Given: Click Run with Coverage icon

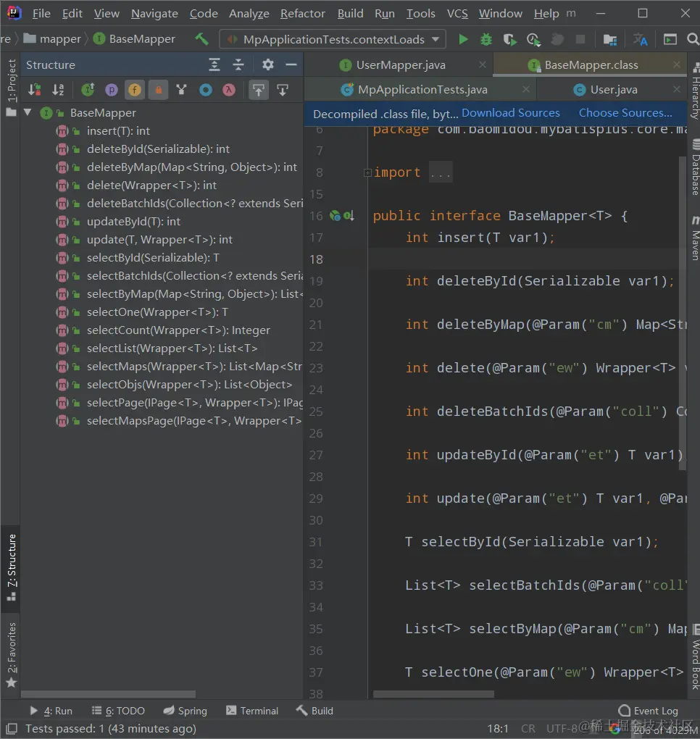Looking at the screenshot, I should click(x=510, y=39).
